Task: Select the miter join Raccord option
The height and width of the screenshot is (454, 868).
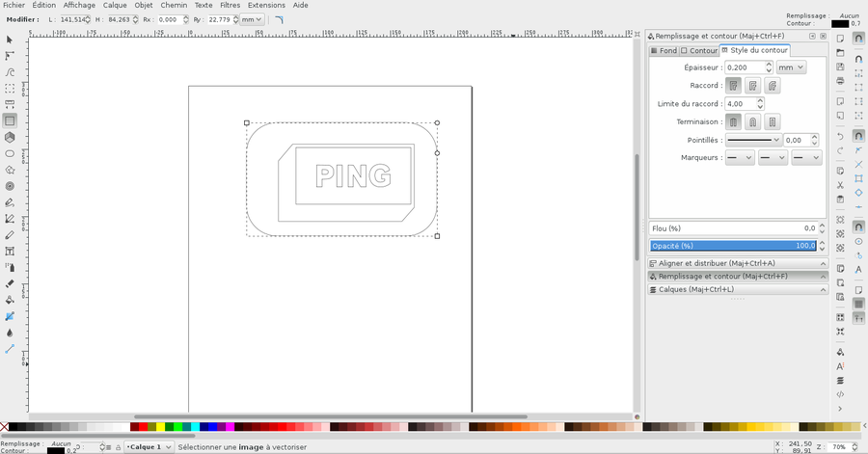Action: 734,86
